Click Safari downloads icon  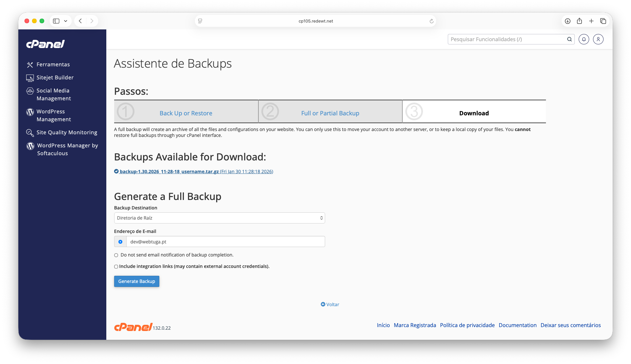coord(568,21)
